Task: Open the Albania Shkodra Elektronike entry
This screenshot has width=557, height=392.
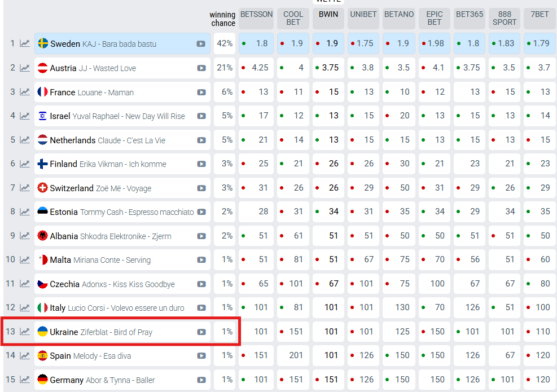Action: pos(110,236)
